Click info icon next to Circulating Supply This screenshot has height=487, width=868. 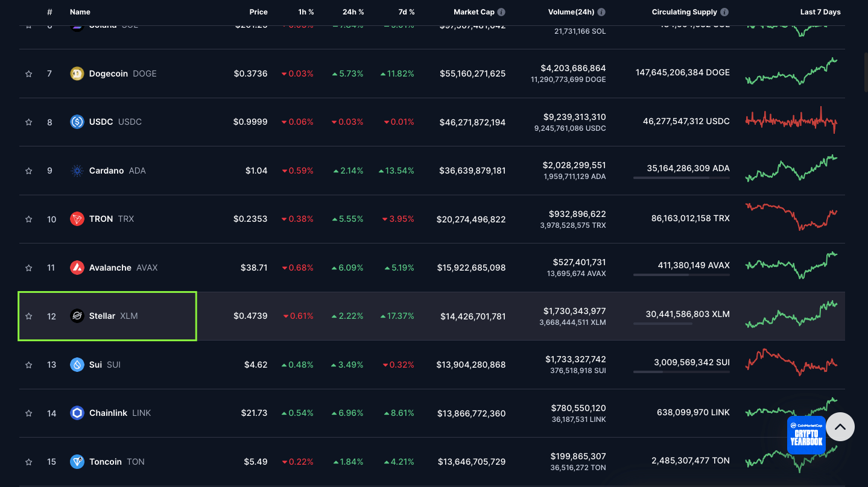(724, 12)
